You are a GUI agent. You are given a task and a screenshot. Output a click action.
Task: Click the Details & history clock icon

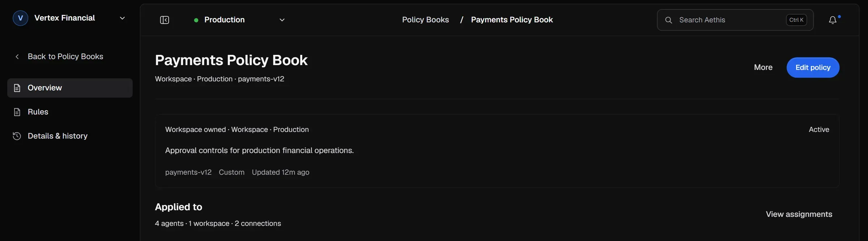pyautogui.click(x=17, y=136)
